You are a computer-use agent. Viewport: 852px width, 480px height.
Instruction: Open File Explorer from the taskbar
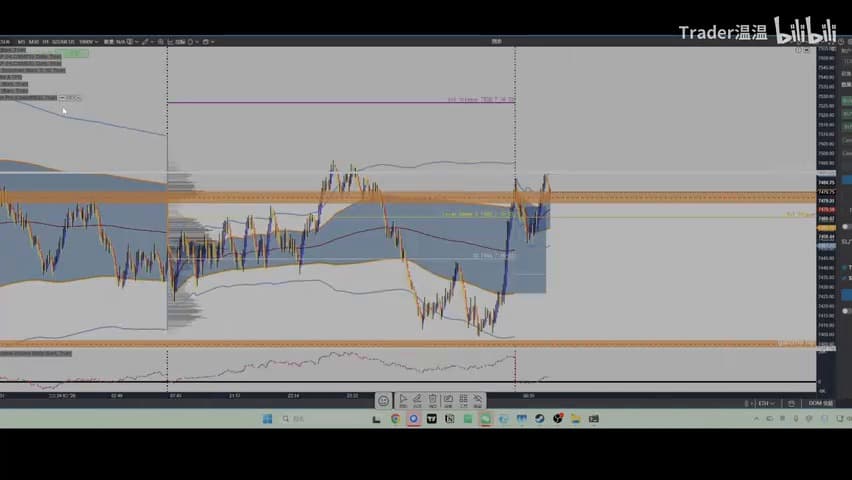tap(575, 419)
